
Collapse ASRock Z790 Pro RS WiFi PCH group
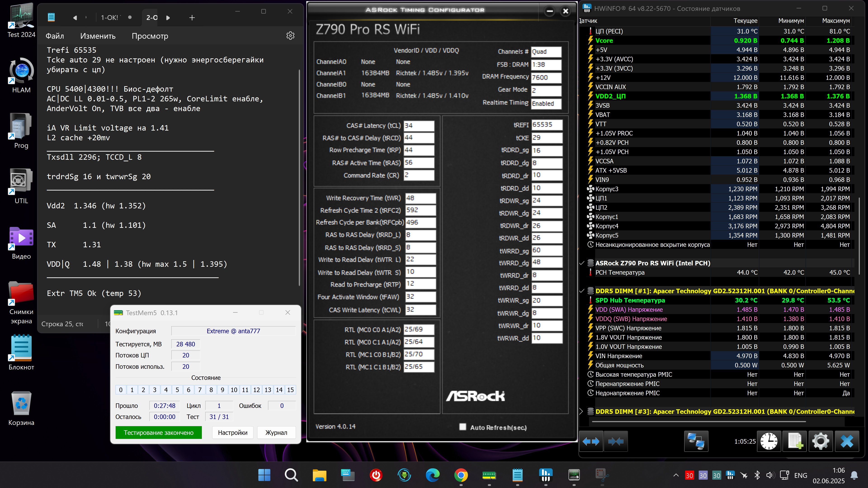pos(582,263)
